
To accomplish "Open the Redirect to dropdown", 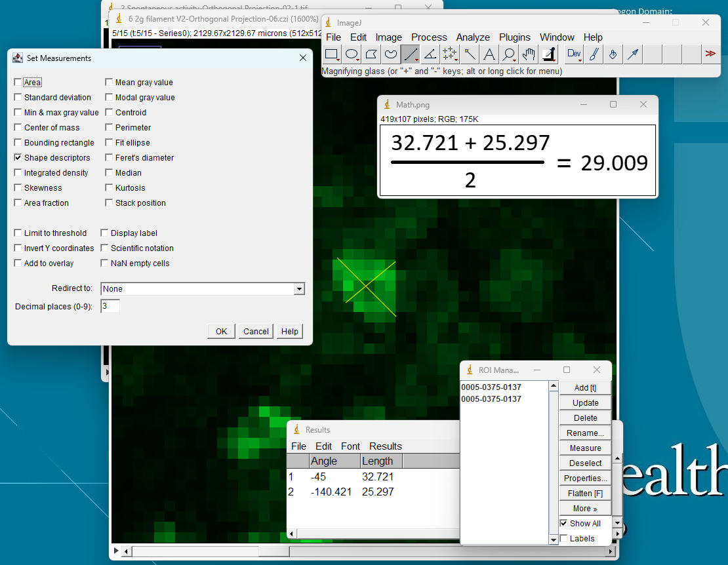I will [x=203, y=289].
